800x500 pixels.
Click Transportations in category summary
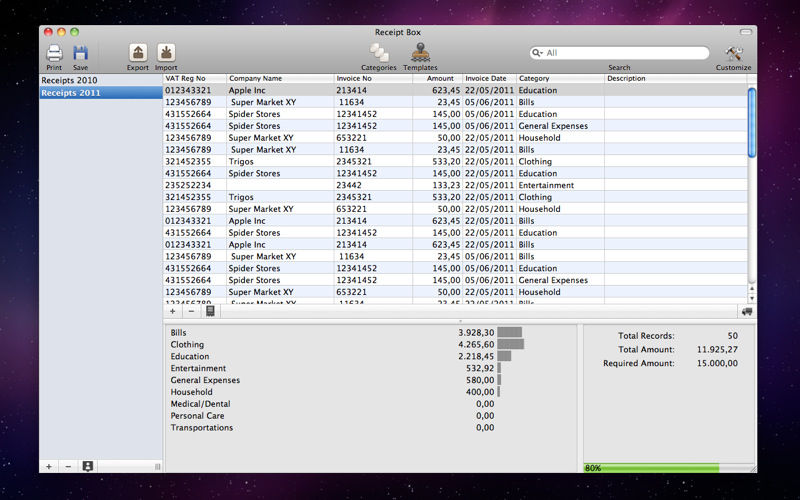(x=202, y=428)
